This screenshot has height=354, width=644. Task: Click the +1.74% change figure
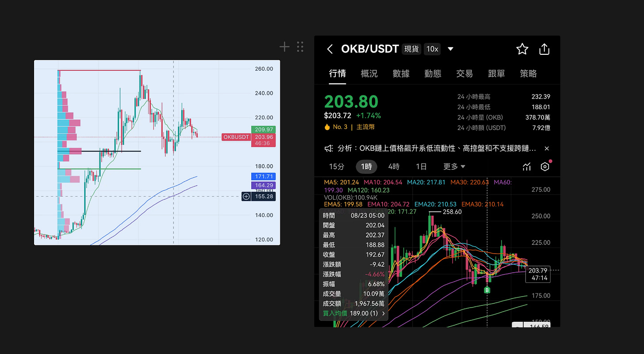(368, 116)
